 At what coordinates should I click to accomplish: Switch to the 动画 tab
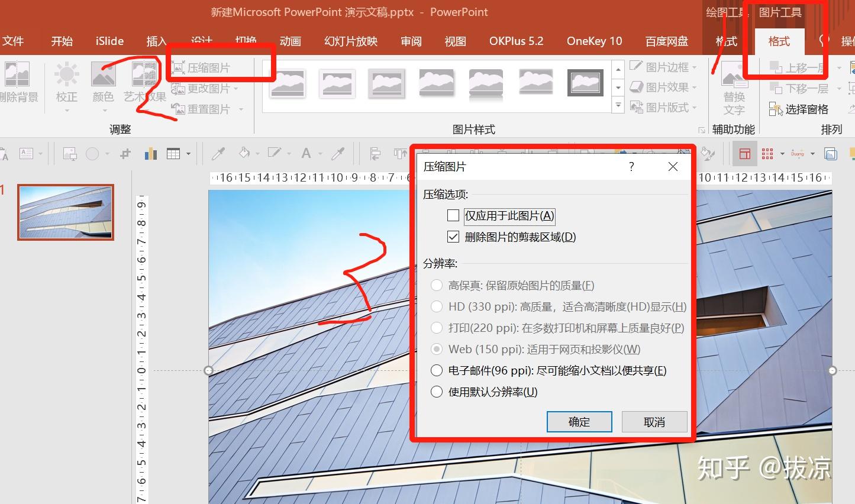290,41
